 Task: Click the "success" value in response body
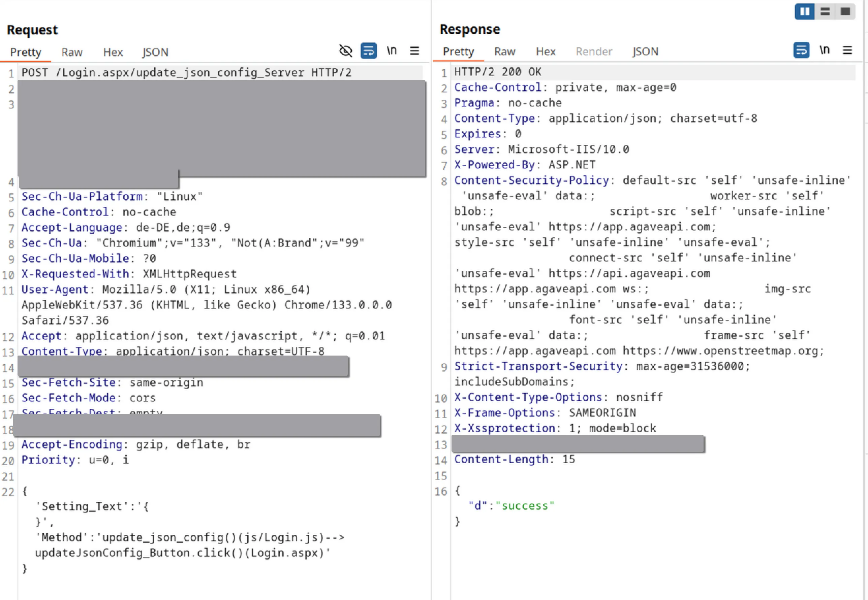525,506
